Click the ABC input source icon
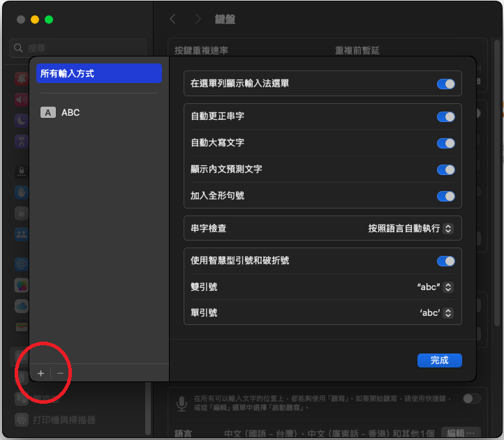This screenshot has width=504, height=440. 48,112
